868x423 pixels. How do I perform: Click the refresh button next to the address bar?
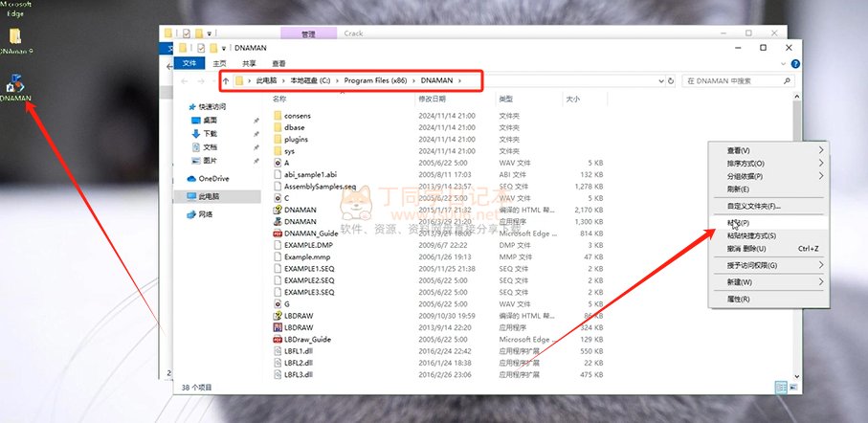tap(671, 80)
